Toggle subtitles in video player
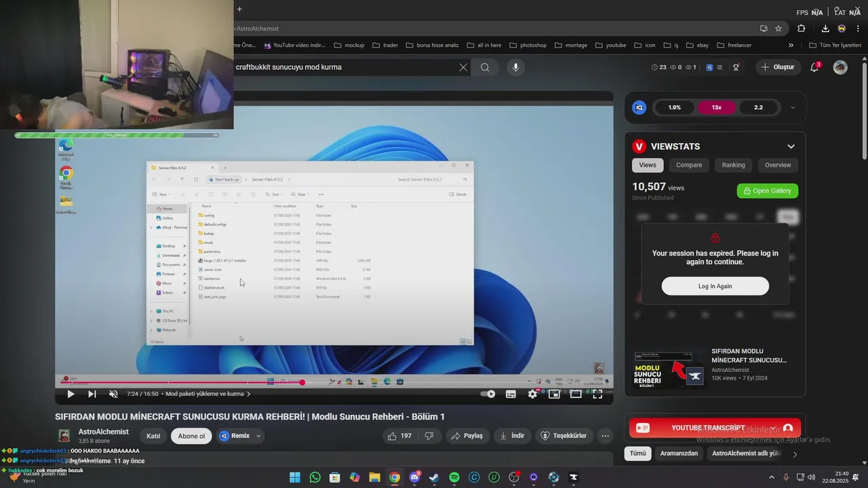Image resolution: width=868 pixels, height=488 pixels. point(511,394)
